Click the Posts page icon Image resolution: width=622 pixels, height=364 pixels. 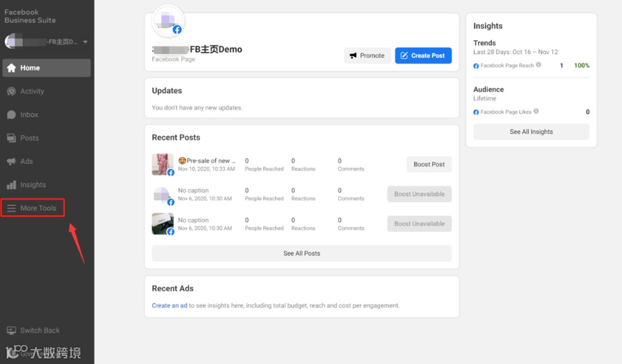pos(11,138)
